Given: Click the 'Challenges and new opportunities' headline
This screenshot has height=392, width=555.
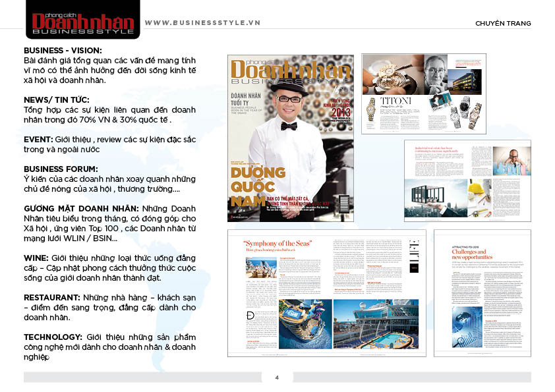Looking at the screenshot, I should (x=472, y=254).
